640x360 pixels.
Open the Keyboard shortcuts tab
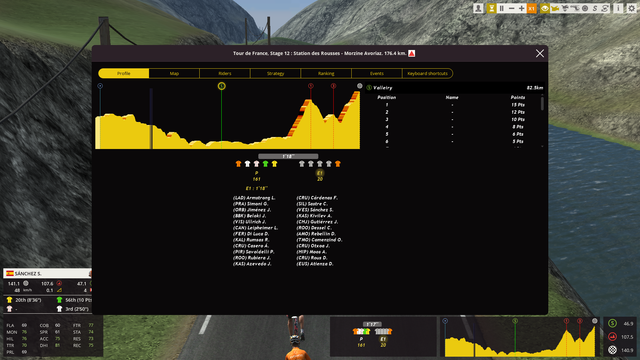(x=427, y=73)
